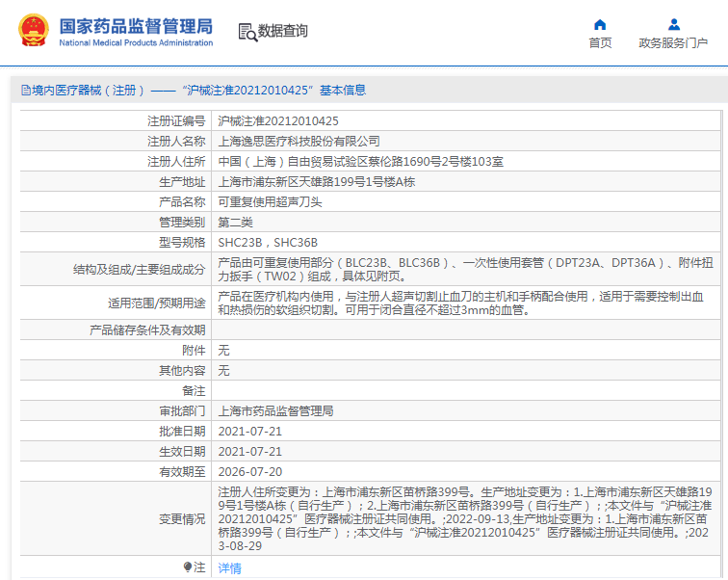
Task: Select registration number 沪械注准20212010425 cell
Action: (x=278, y=121)
